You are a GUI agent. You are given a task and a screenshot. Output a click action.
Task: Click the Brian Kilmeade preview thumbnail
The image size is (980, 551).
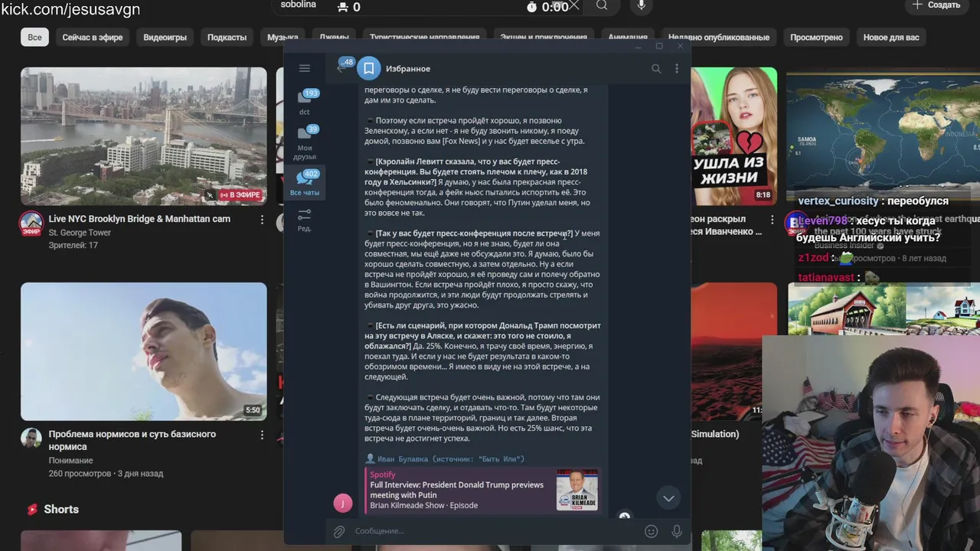click(577, 490)
